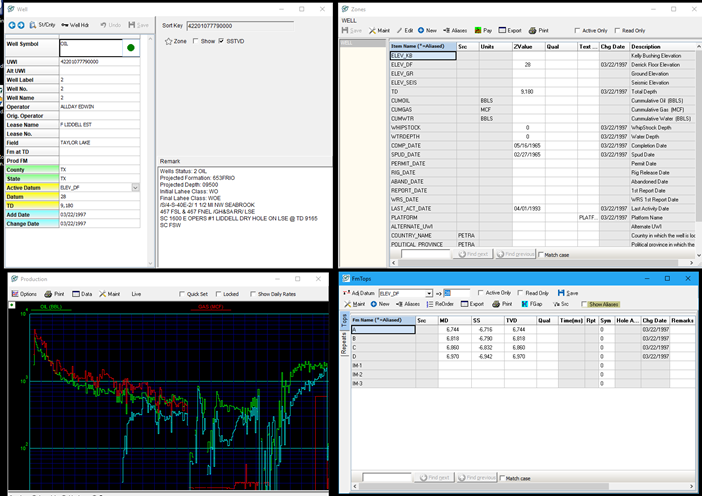Click the Zone star icon
702x496 pixels.
(168, 41)
